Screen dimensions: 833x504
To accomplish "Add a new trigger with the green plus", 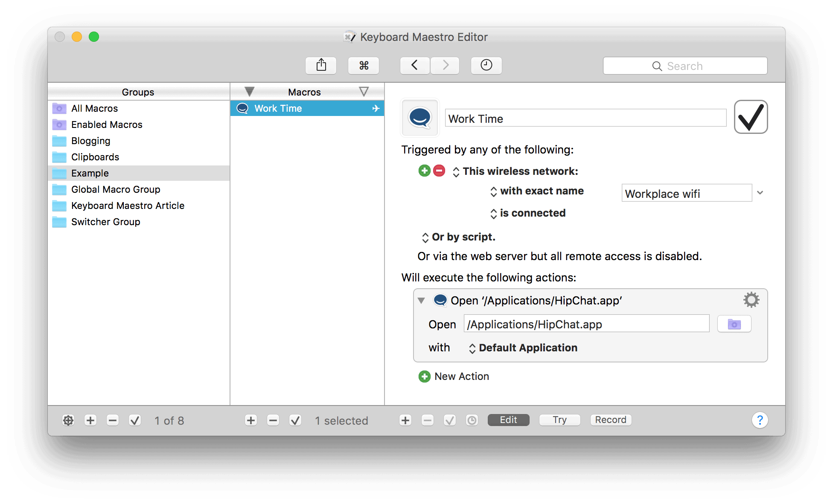I will [424, 171].
